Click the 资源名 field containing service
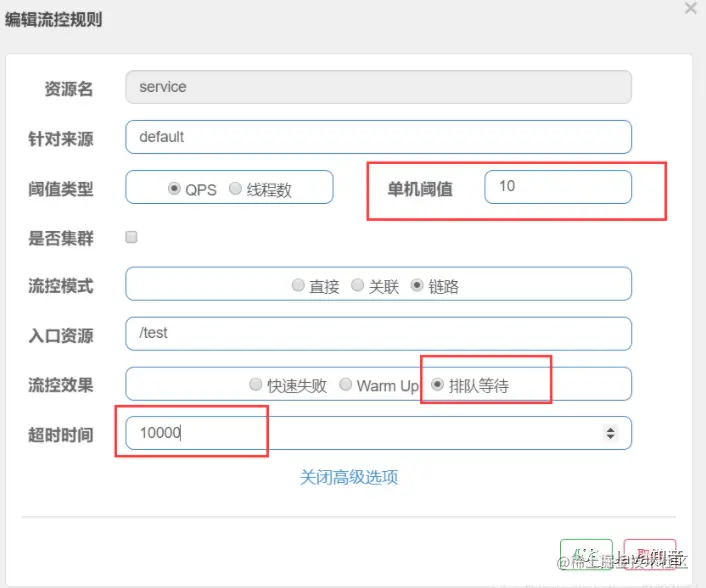The image size is (706, 588). [x=378, y=87]
